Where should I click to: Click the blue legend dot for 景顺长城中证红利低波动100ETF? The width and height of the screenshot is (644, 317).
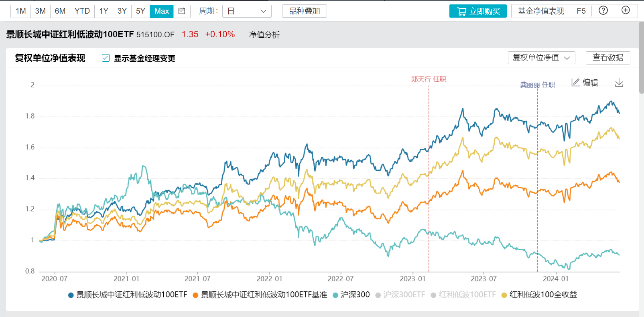pos(71,295)
